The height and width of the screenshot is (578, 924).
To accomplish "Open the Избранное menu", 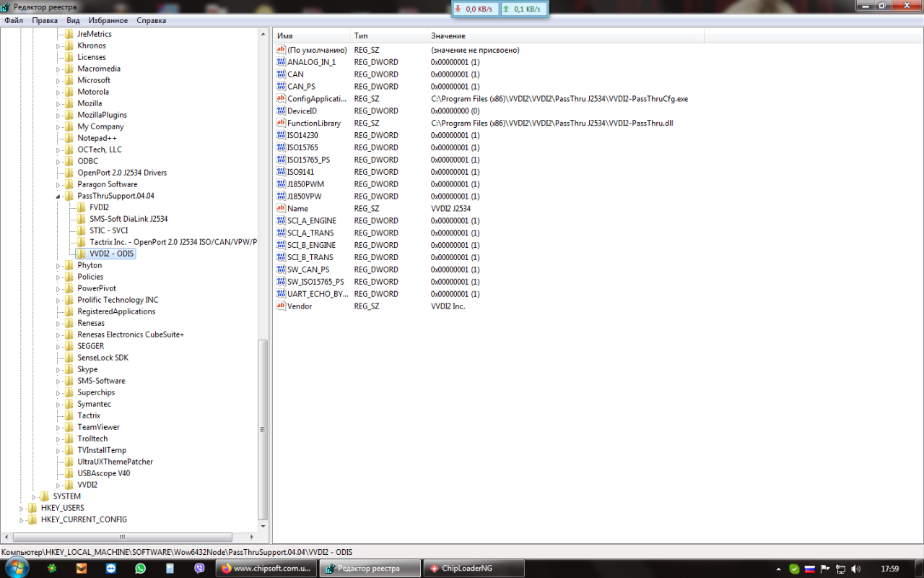I will click(108, 21).
